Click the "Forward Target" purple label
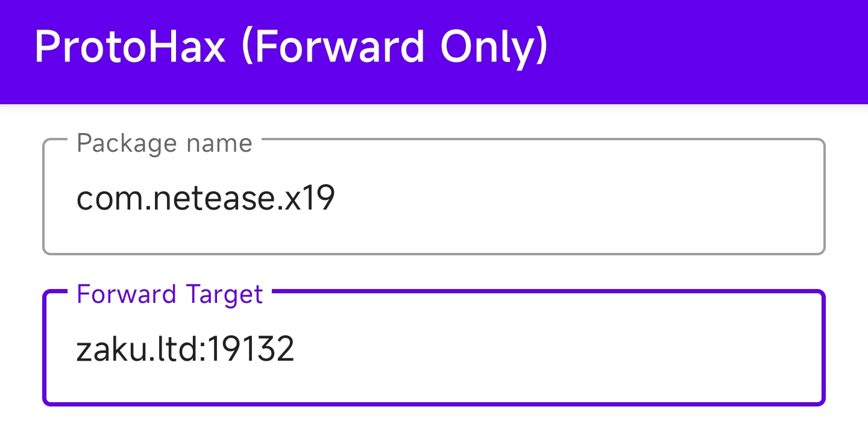The height and width of the screenshot is (448, 868). (170, 294)
